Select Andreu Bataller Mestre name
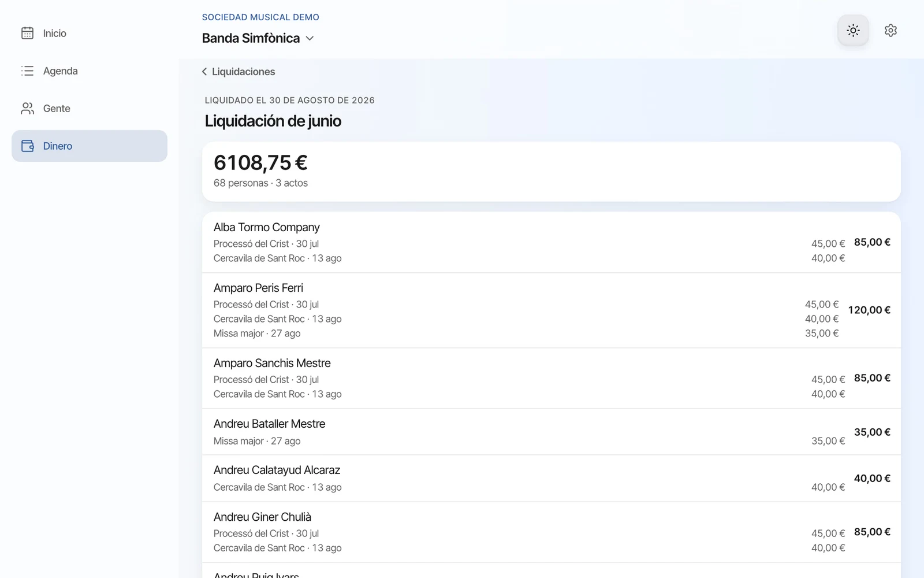 269,424
